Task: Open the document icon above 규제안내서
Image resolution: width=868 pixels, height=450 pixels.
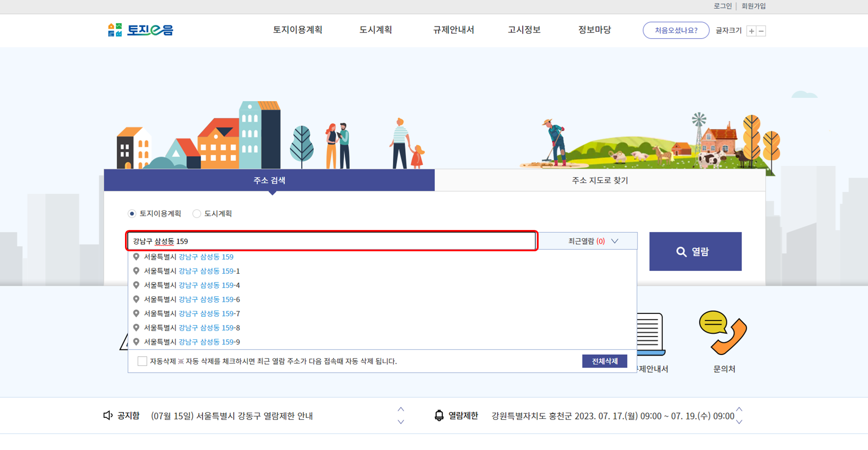Action: click(650, 333)
